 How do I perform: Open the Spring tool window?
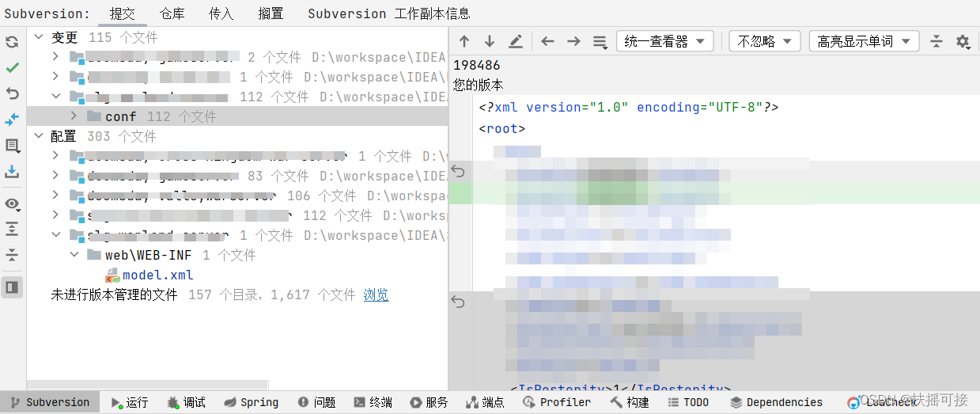click(x=251, y=402)
